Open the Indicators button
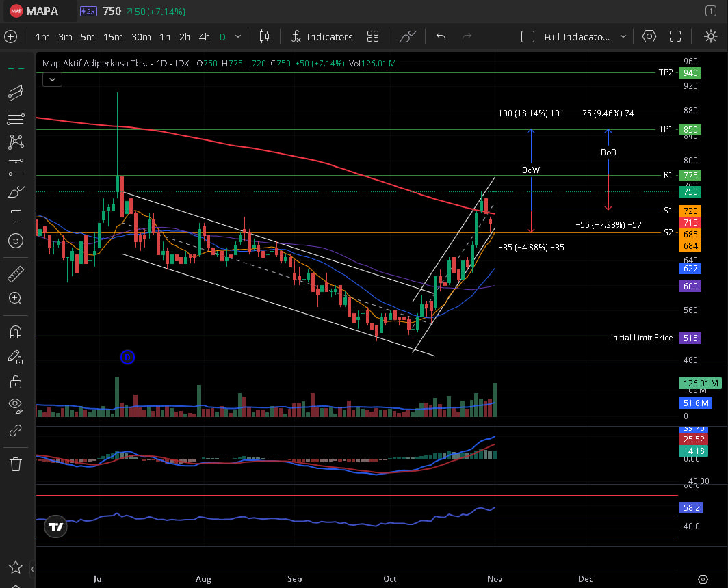728x588 pixels. [x=322, y=37]
